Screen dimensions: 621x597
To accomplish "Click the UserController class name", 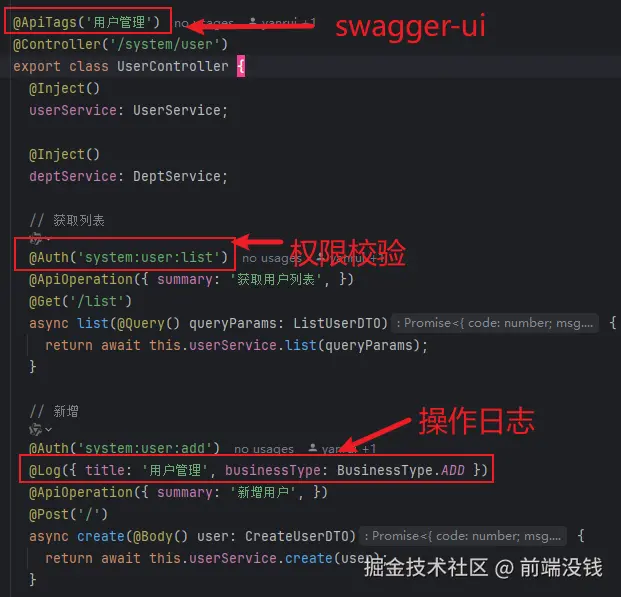I will [173, 66].
